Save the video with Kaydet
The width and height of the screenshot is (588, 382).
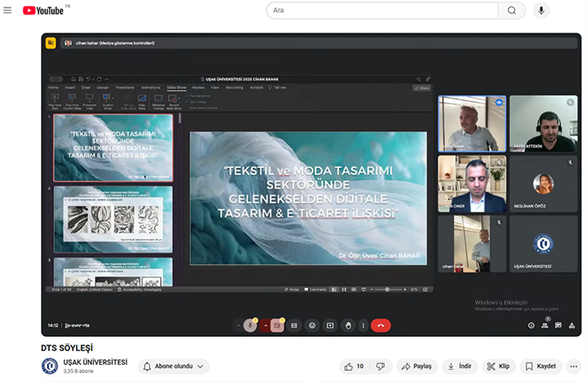[540, 366]
